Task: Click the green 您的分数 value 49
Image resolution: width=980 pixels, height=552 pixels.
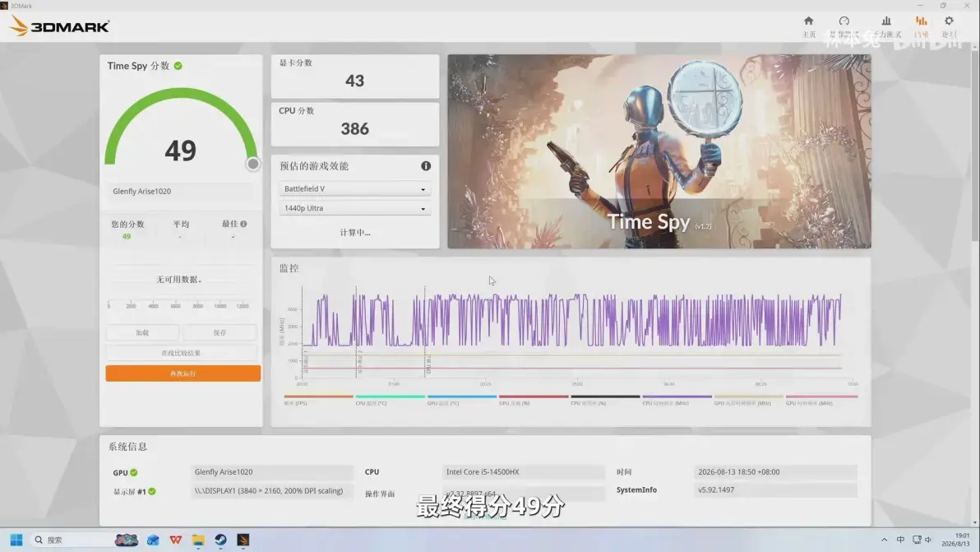Action: click(x=127, y=237)
